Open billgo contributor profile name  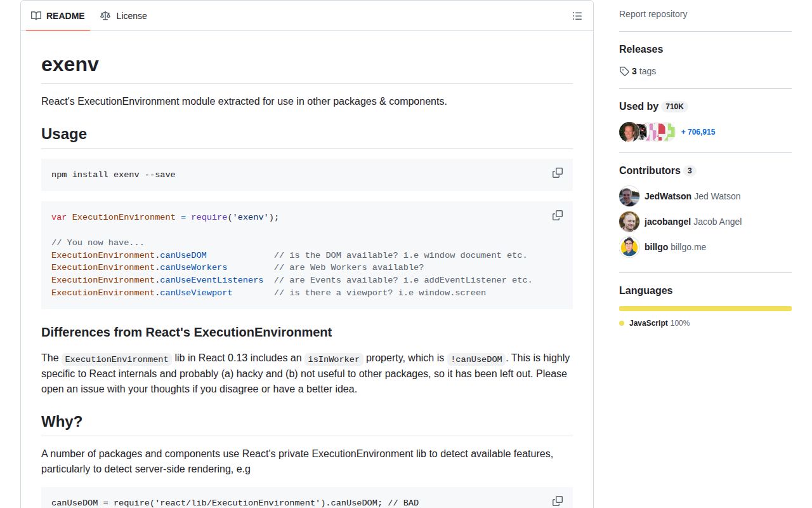656,247
